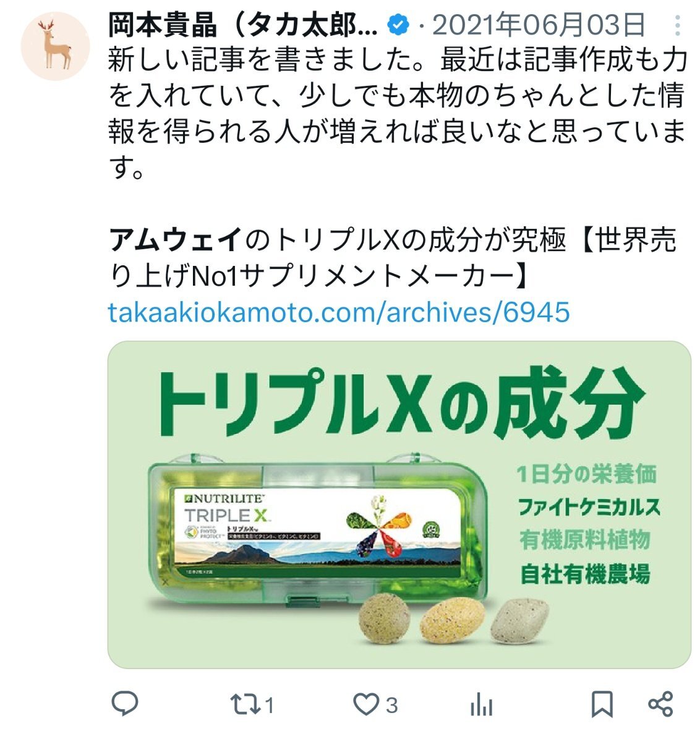Click the 自社有機農場 text in the card image
Image resolution: width=700 pixels, height=734 pixels.
click(x=585, y=574)
